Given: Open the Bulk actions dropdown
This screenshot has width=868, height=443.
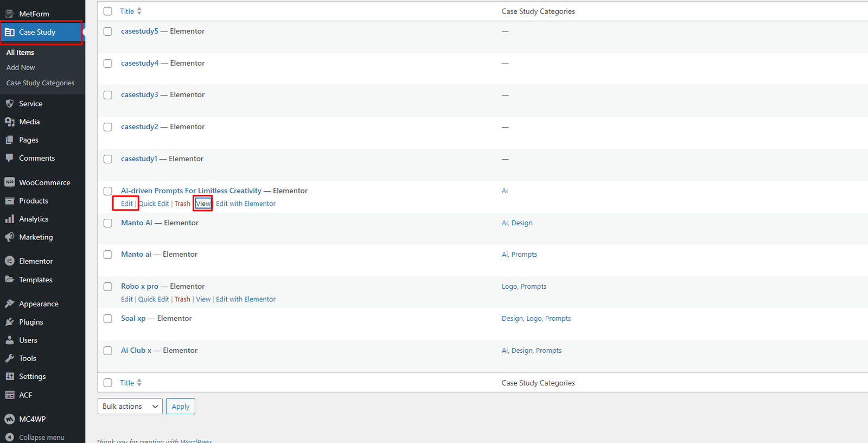Looking at the screenshot, I should click(130, 407).
